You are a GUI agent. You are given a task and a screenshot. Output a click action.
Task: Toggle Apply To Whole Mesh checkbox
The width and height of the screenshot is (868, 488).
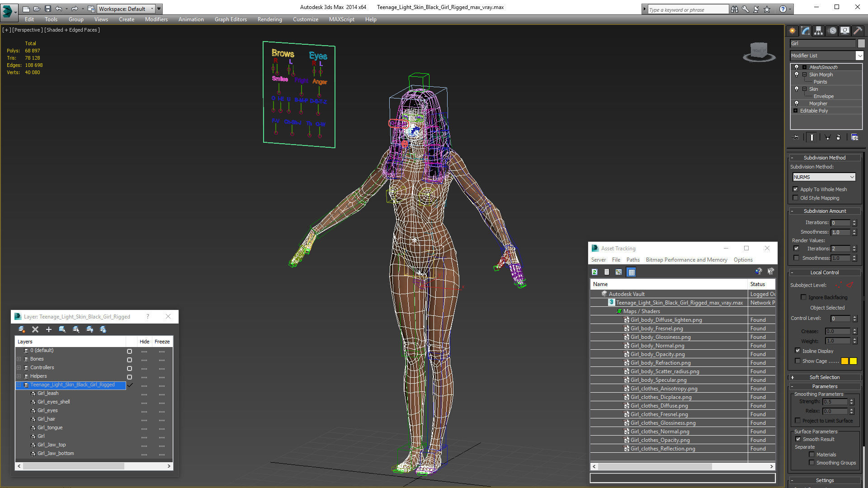tap(796, 189)
